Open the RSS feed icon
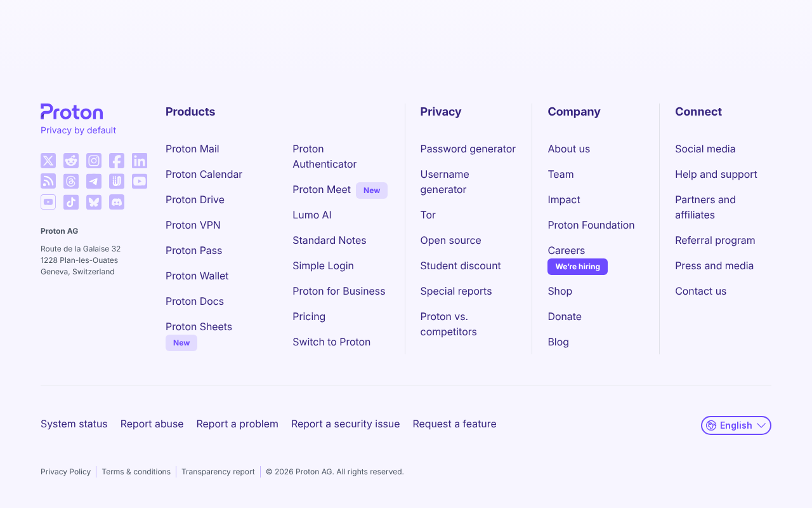Screen dimensions: 812x508 click(x=48, y=182)
